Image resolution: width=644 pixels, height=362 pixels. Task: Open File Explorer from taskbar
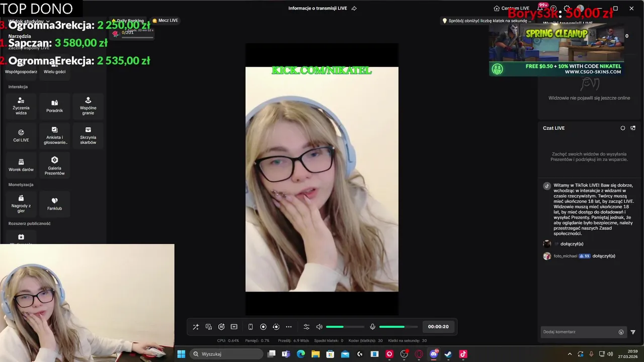(315, 354)
